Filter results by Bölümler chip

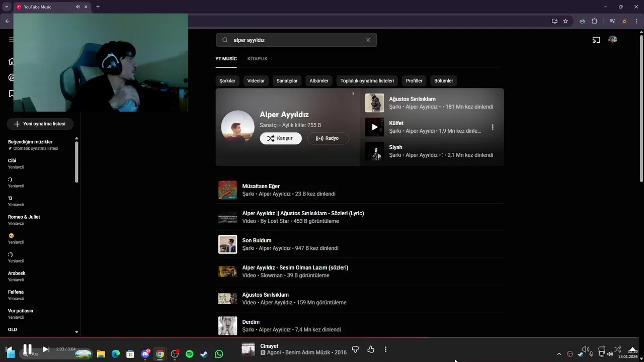444,80
